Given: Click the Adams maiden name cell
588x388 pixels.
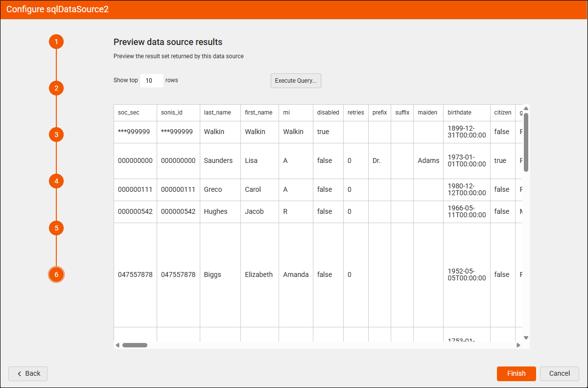Looking at the screenshot, I should (428, 161).
